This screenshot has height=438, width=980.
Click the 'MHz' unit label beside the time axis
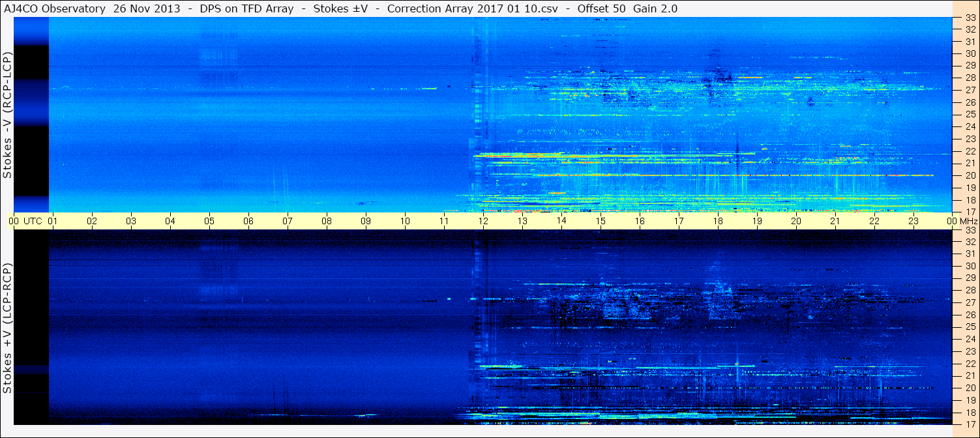[x=968, y=222]
